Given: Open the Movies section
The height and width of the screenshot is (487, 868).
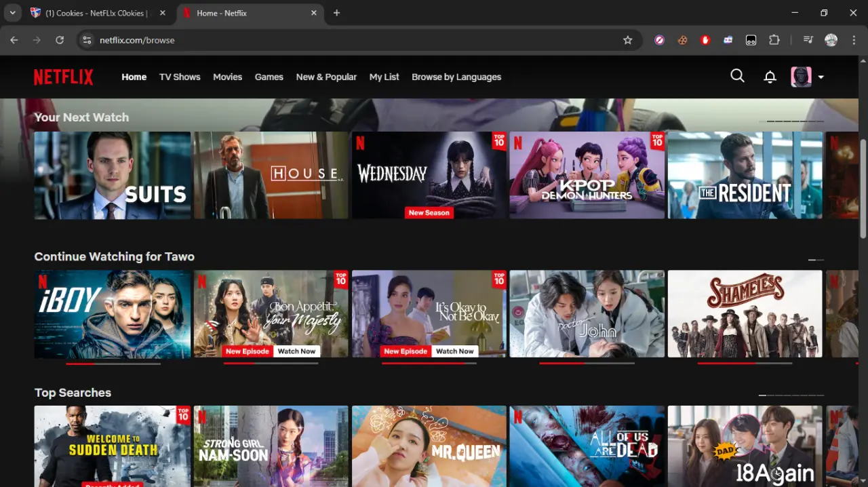Looking at the screenshot, I should (227, 77).
